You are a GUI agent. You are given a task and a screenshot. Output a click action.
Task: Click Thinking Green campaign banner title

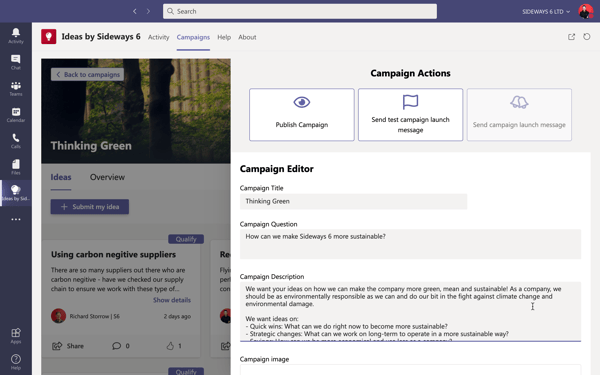coord(91,146)
